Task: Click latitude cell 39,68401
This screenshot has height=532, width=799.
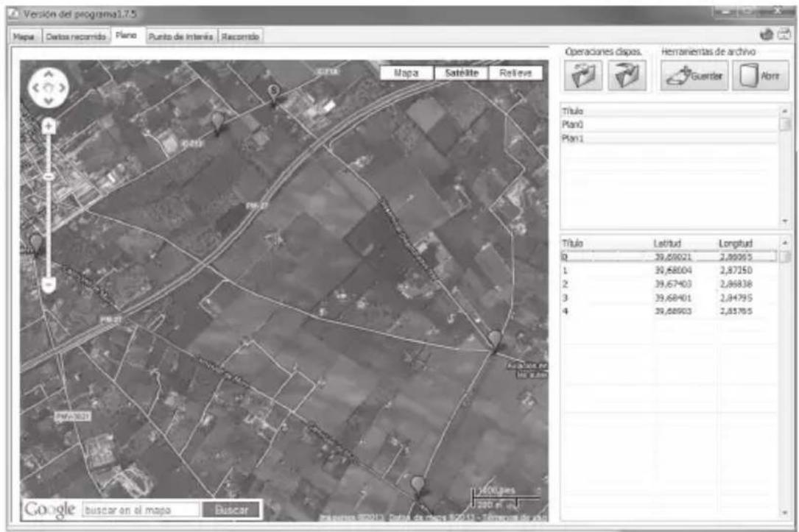Action: coord(672,298)
